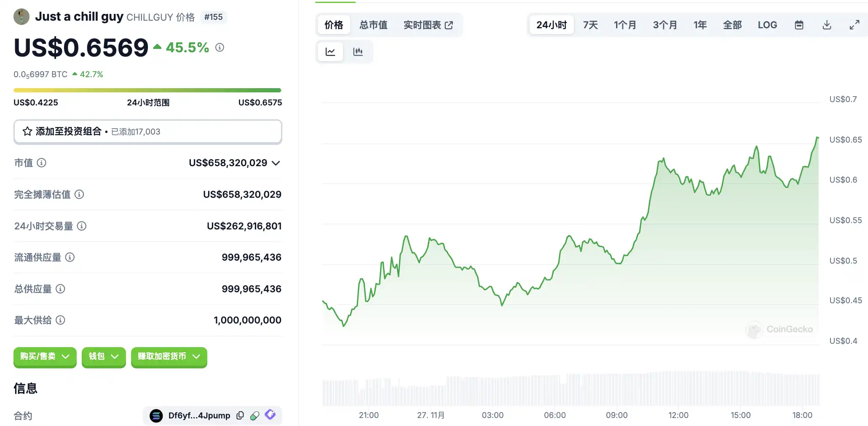This screenshot has width=868, height=426.
Task: Open the 赚取加密货币 dropdown
Action: pyautogui.click(x=169, y=357)
